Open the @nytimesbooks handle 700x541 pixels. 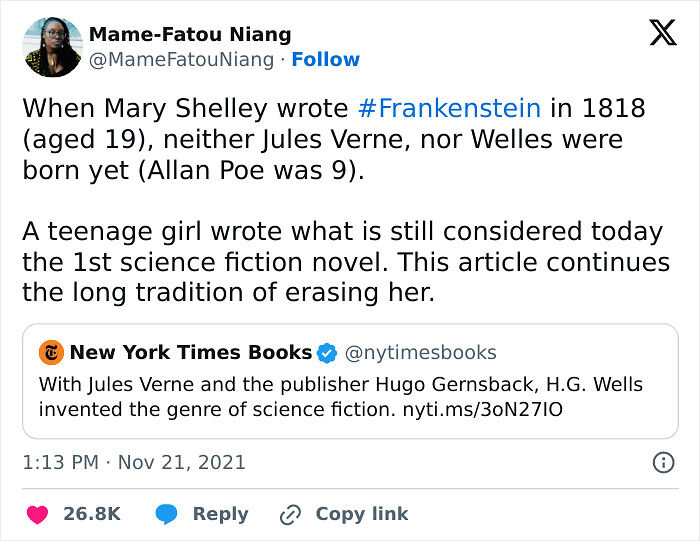420,352
